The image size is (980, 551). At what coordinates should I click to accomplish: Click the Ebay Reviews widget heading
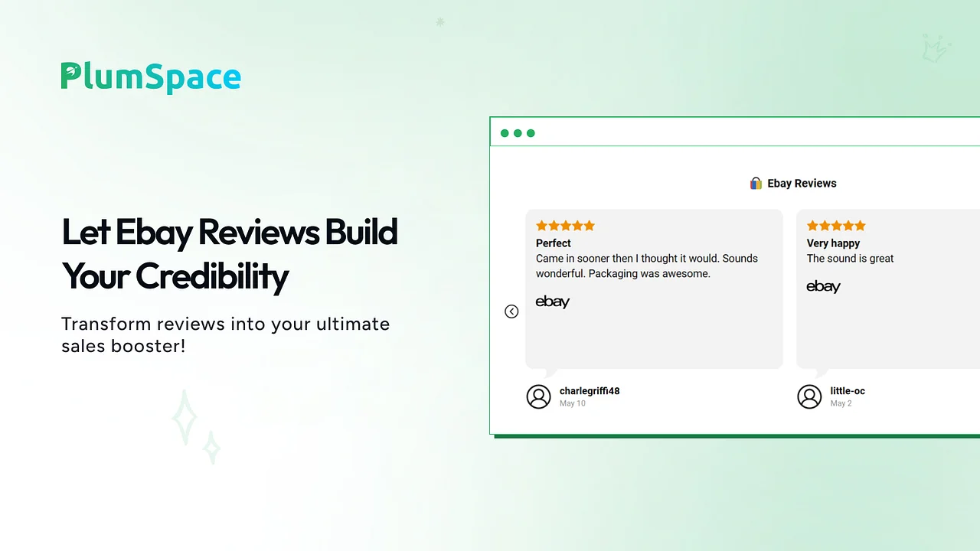click(802, 183)
